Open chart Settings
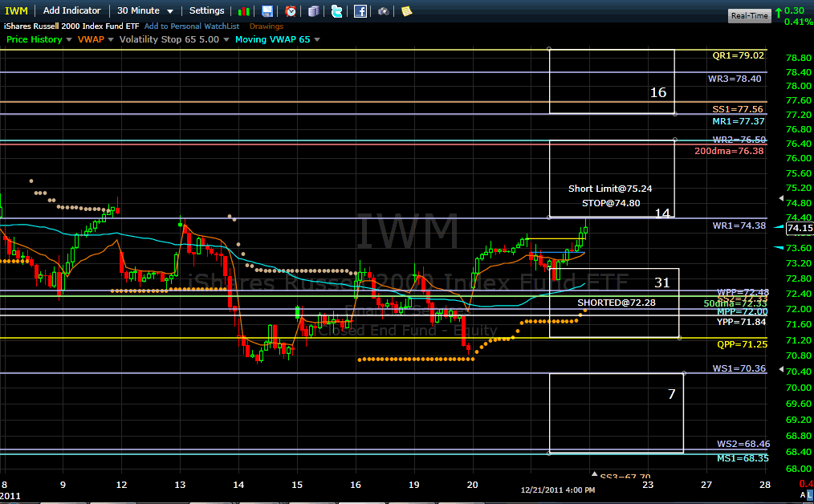Image resolution: width=814 pixels, height=504 pixels. 206,10
